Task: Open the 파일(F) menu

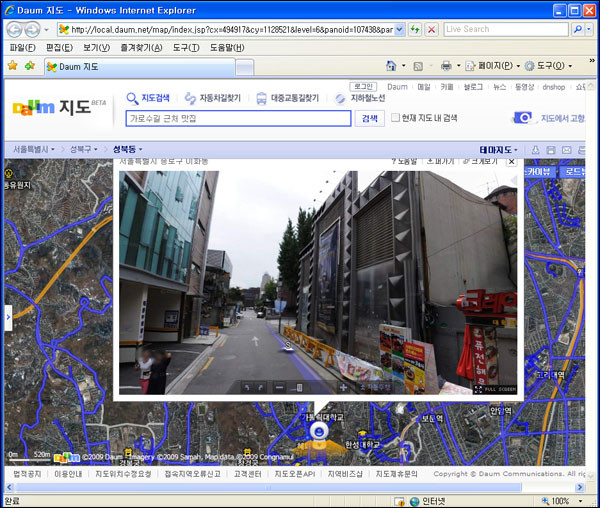Action: [x=23, y=48]
